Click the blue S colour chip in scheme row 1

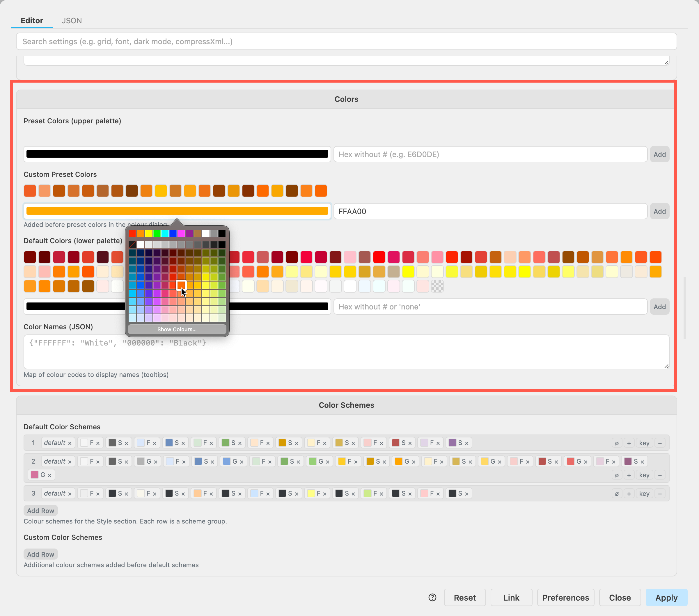point(169,443)
